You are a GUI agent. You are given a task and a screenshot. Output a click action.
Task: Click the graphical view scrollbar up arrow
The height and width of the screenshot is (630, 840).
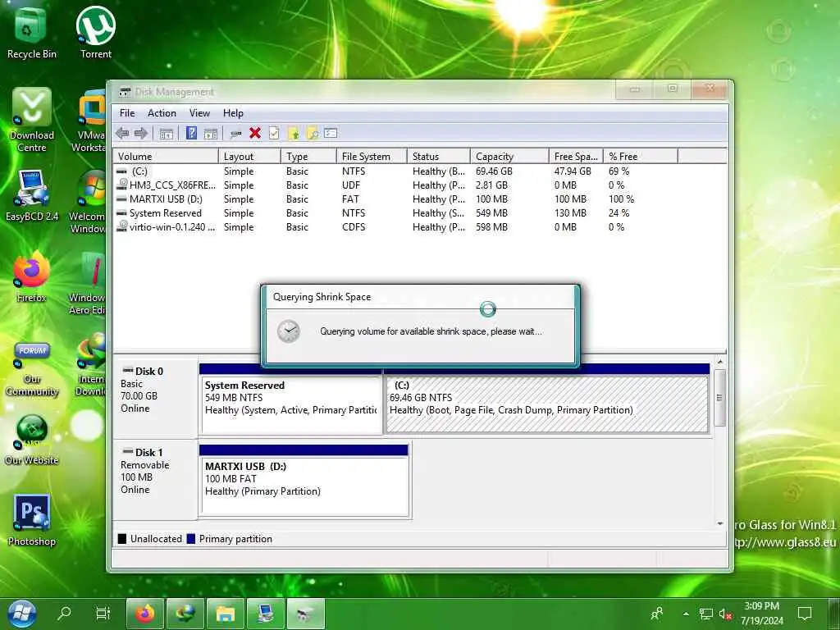720,363
